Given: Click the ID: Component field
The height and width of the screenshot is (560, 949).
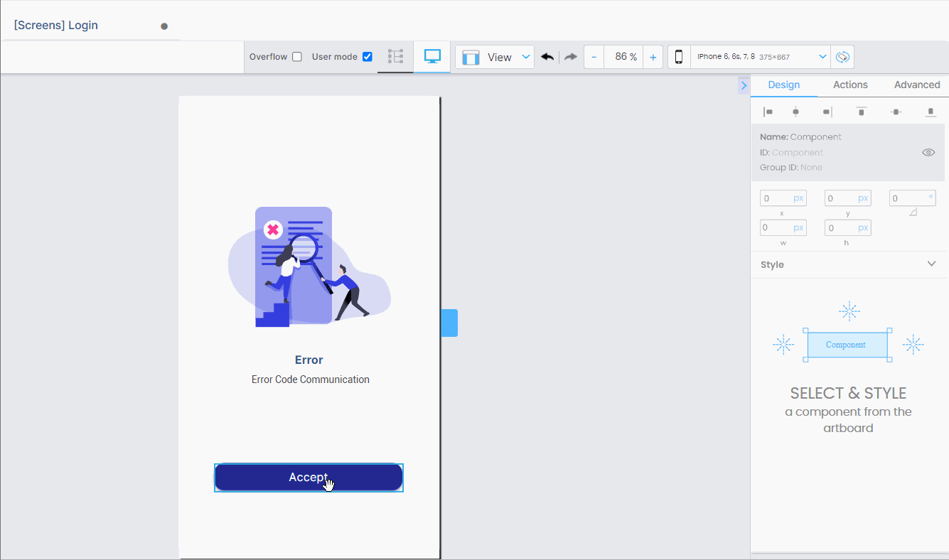Looking at the screenshot, I should [x=791, y=152].
